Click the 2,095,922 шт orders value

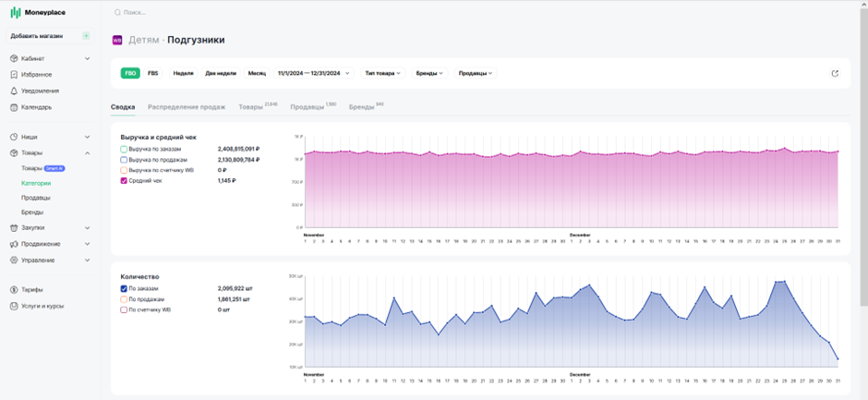(235, 288)
